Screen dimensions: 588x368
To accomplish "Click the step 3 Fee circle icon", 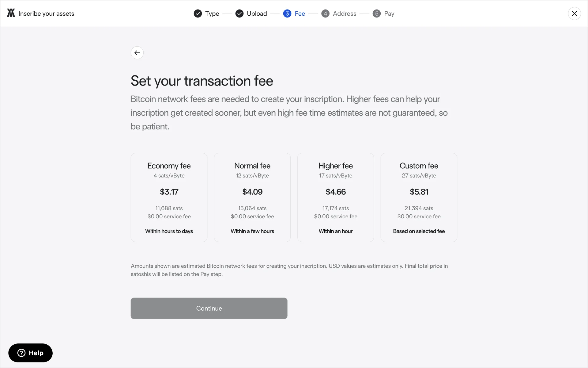I will [287, 13].
